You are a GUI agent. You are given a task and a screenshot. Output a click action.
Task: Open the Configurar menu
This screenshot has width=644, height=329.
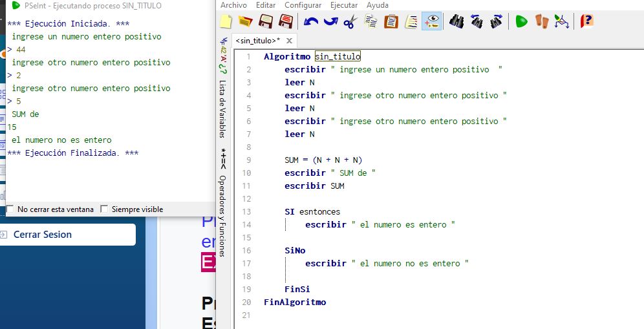point(303,5)
